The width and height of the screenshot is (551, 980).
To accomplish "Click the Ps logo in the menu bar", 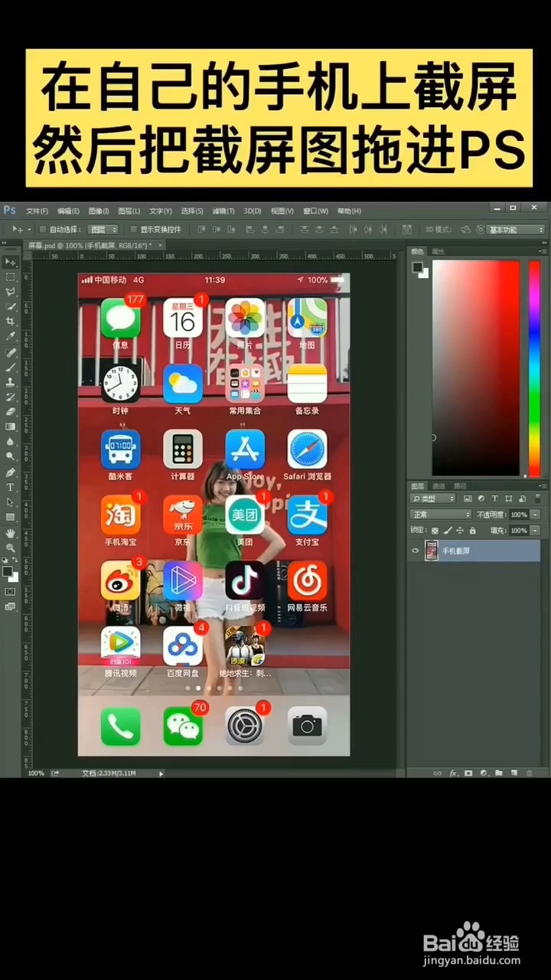I will point(10,211).
